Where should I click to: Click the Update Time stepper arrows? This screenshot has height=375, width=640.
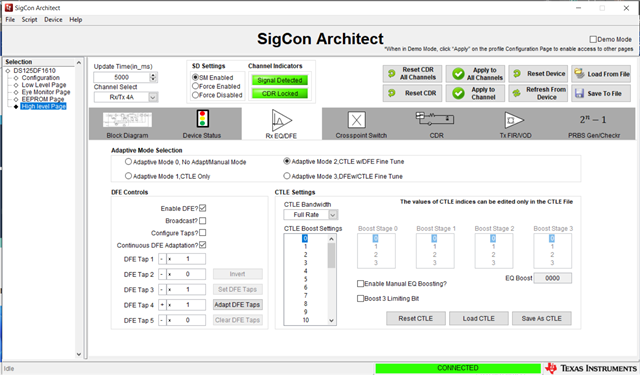(153, 77)
